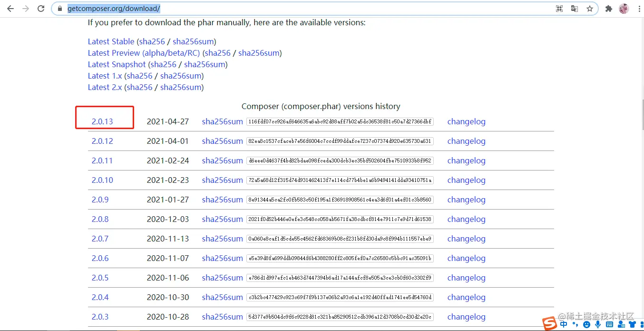The width and height of the screenshot is (644, 331).
Task: Open sha256sum link in the 2.0.10 row
Action: (x=222, y=180)
